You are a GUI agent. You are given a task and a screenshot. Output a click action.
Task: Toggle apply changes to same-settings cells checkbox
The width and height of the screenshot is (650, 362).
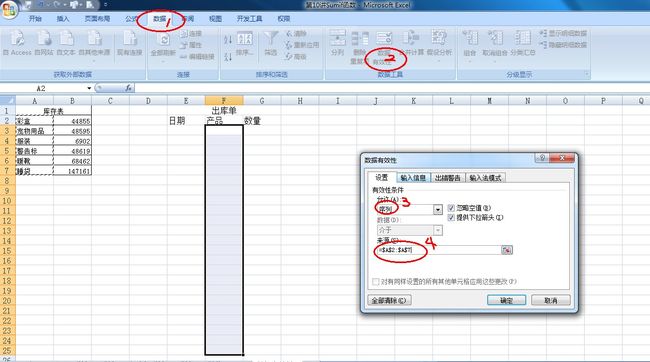coord(376,282)
